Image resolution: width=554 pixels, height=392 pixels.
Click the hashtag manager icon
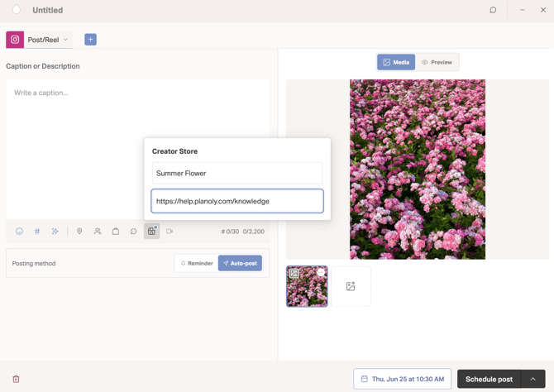coord(37,232)
